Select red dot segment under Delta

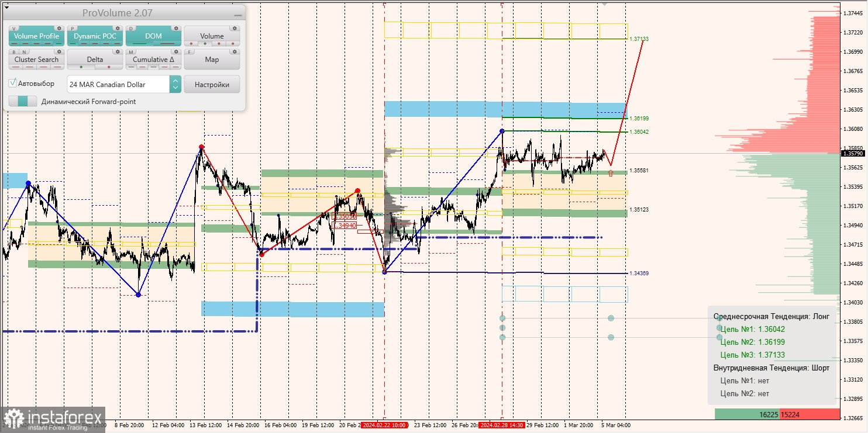[x=109, y=67]
